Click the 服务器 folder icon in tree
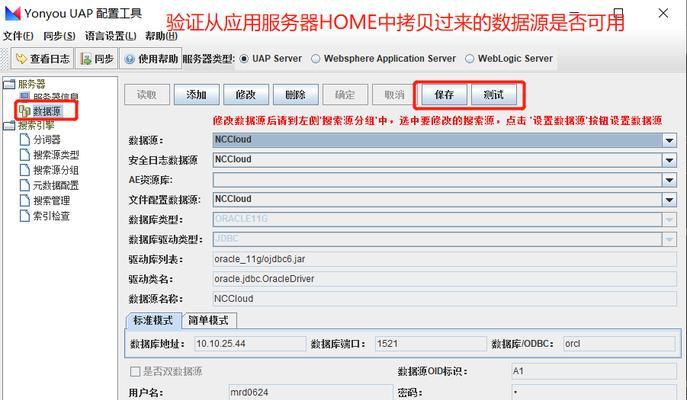This screenshot has height=400, width=687. click(x=9, y=84)
